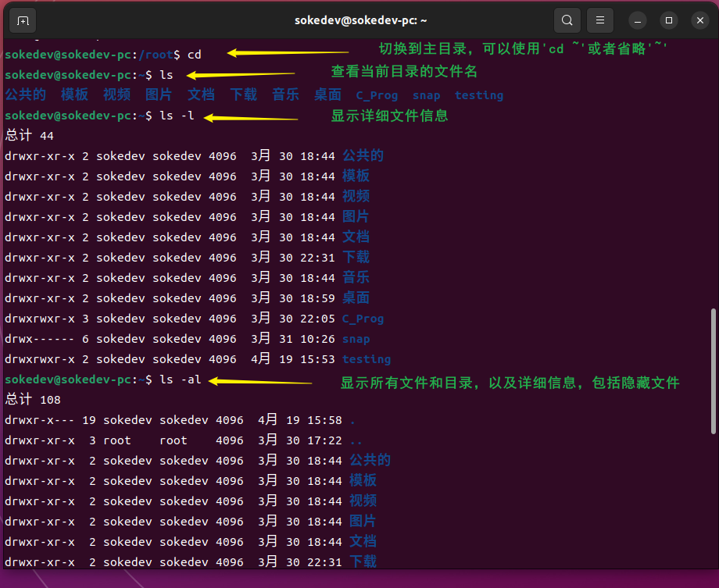Click the 15:58 timestamp
The image size is (719, 588).
(324, 420)
